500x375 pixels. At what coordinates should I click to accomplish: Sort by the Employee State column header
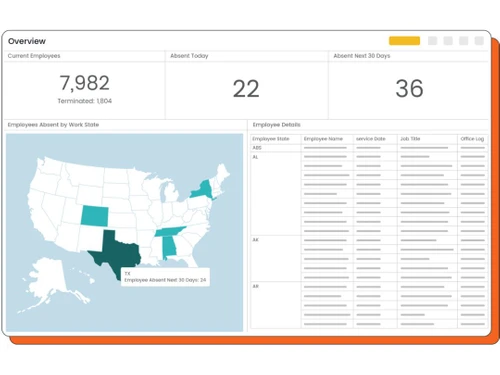[x=275, y=139]
